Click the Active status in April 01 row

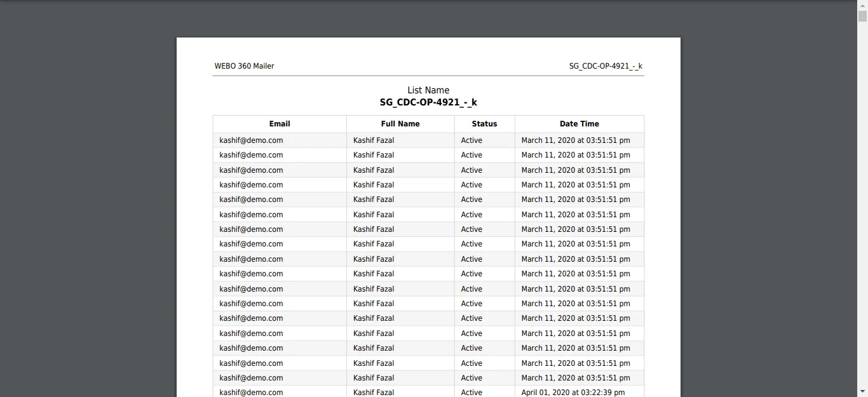click(471, 393)
